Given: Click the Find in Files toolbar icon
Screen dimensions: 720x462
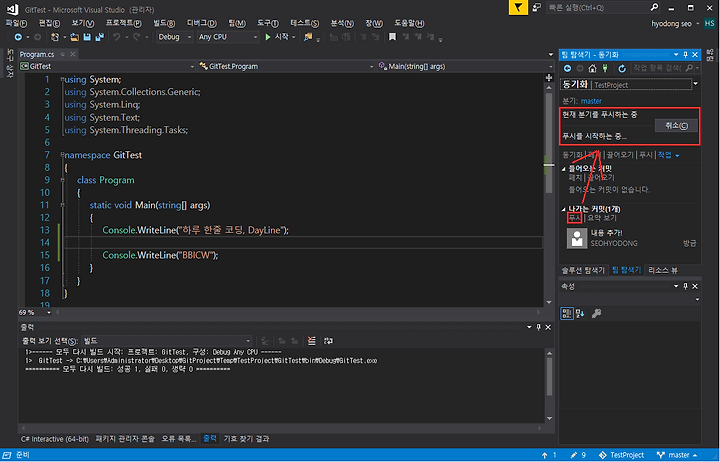Looking at the screenshot, I should point(308,37).
